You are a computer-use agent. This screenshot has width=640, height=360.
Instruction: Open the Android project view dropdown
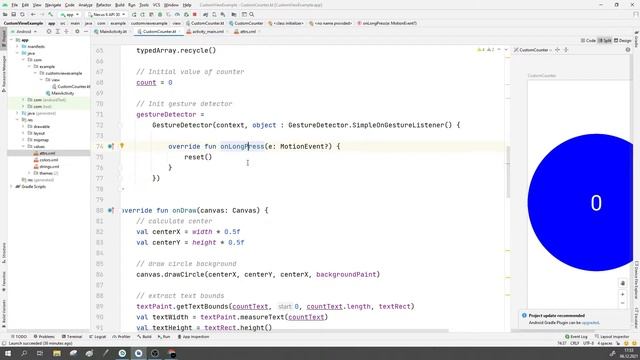point(24,31)
